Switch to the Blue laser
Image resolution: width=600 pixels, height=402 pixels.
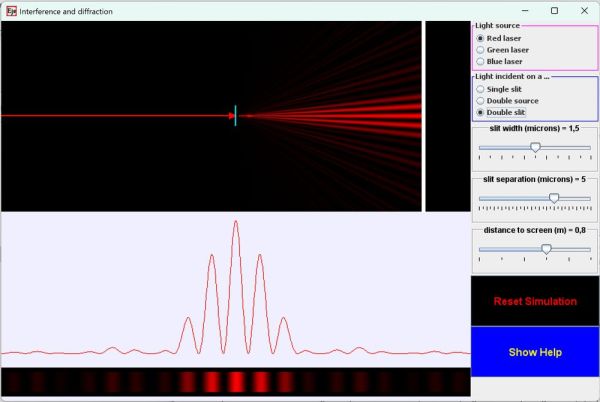click(x=481, y=62)
